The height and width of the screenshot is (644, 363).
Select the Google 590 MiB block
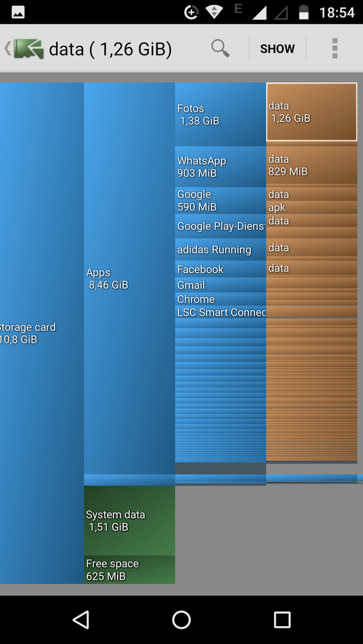(x=220, y=200)
